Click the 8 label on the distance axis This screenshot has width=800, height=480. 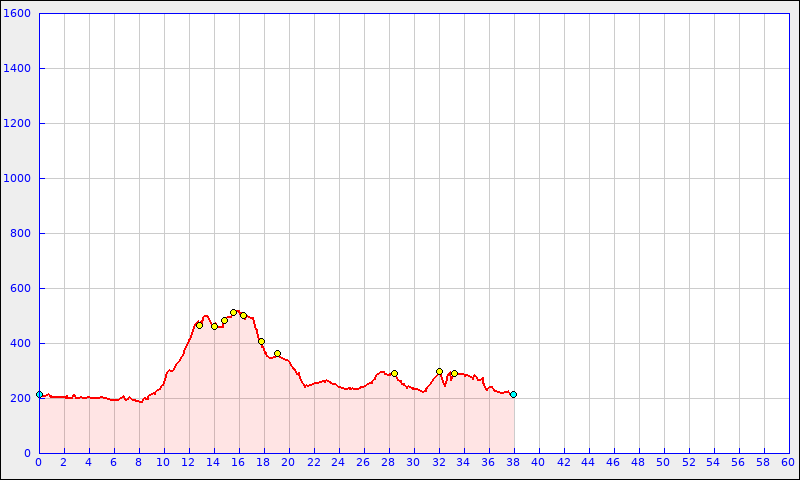tap(139, 462)
